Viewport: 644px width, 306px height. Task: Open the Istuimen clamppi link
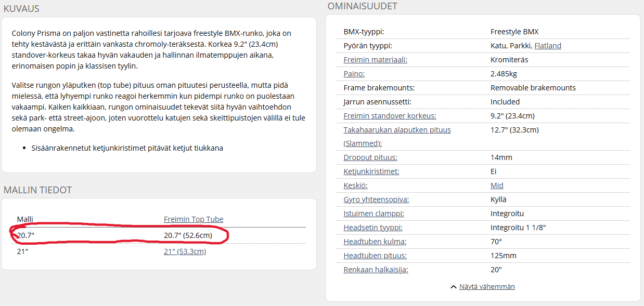[x=374, y=214]
